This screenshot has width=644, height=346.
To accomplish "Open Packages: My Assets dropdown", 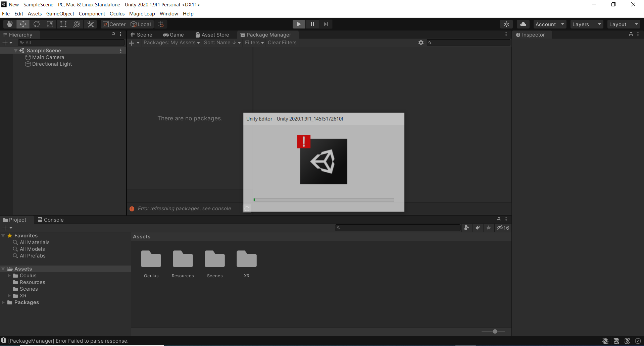I will pos(172,43).
